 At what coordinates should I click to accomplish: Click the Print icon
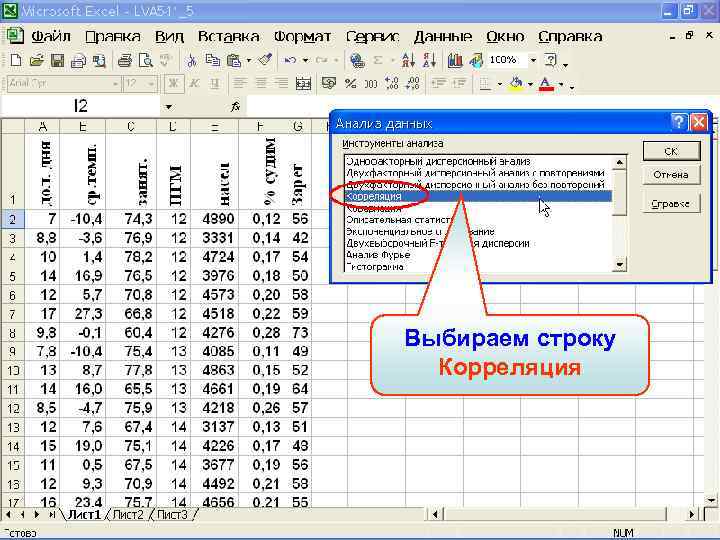124,60
